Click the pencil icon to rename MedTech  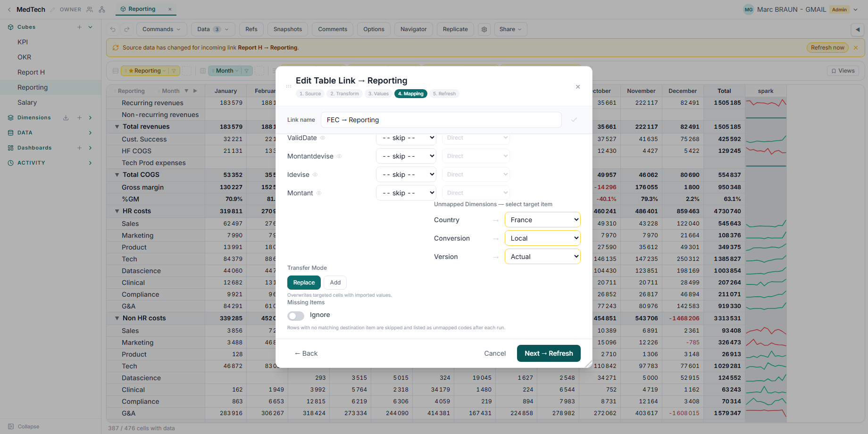coord(52,9)
